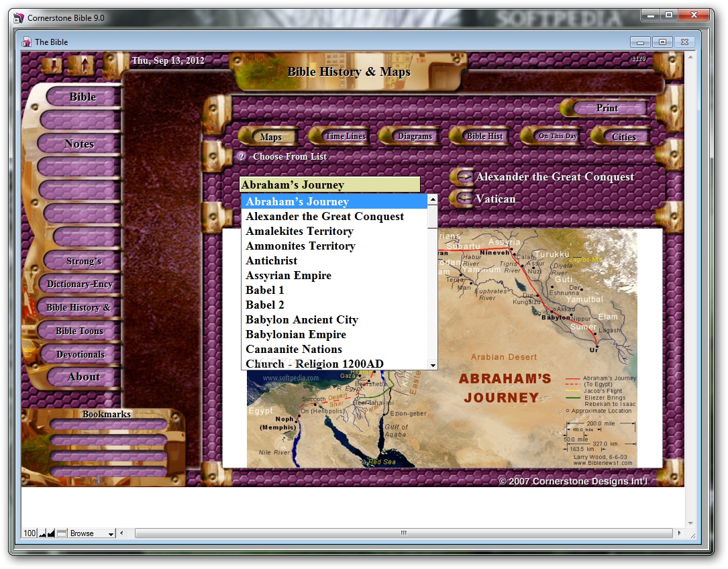
Task: Select Canaanite Nations in the list
Action: [x=334, y=350]
